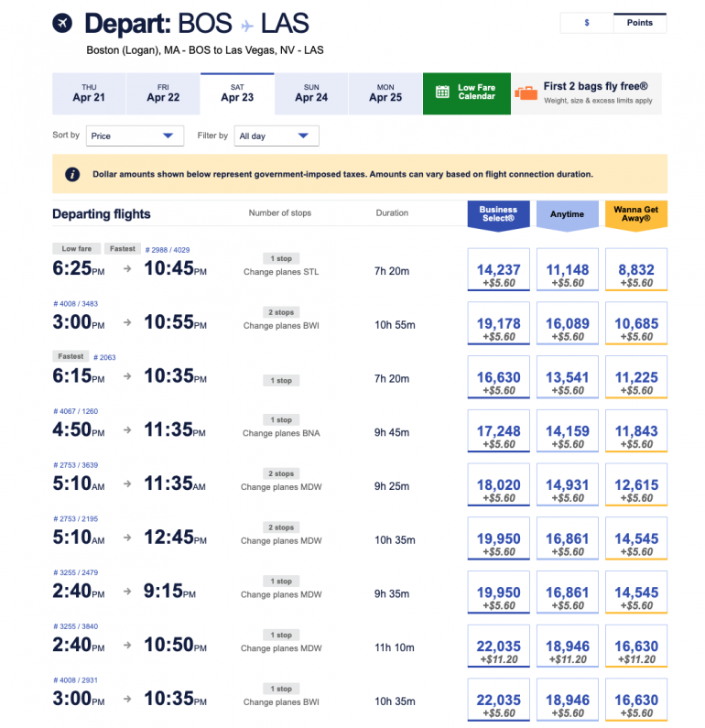
Task: Open the Sort by Price dropdown
Action: (135, 136)
